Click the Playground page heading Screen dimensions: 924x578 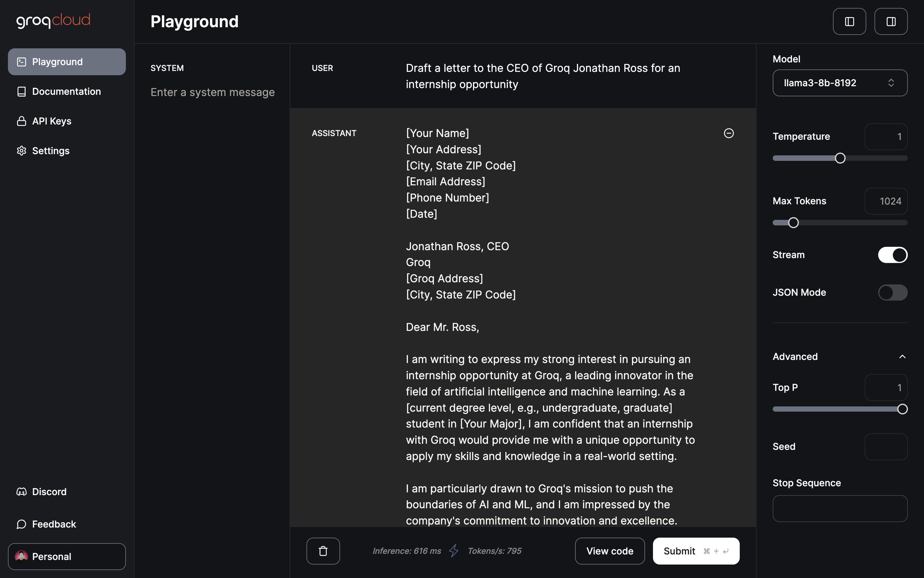(194, 21)
